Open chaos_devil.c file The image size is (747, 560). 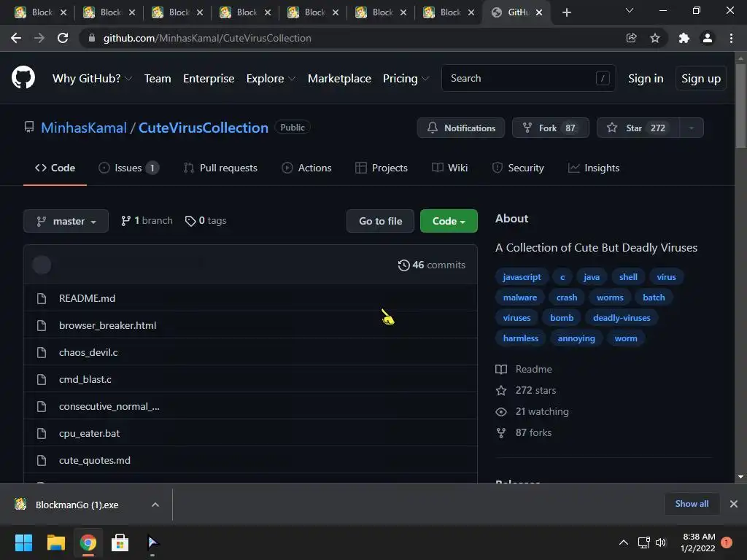click(x=88, y=352)
